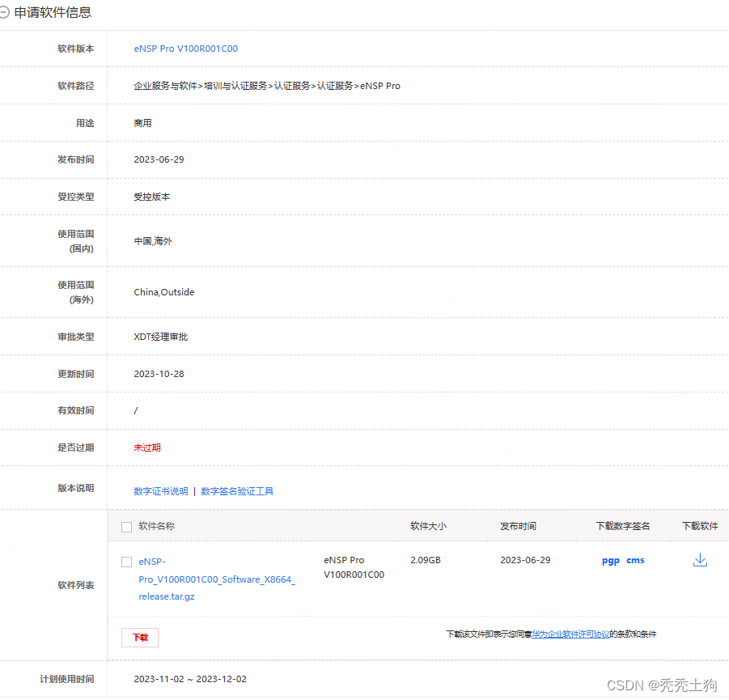Image resolution: width=729 pixels, height=700 pixels.
Task: Open the 数字证书说明 link
Action: pos(161,492)
